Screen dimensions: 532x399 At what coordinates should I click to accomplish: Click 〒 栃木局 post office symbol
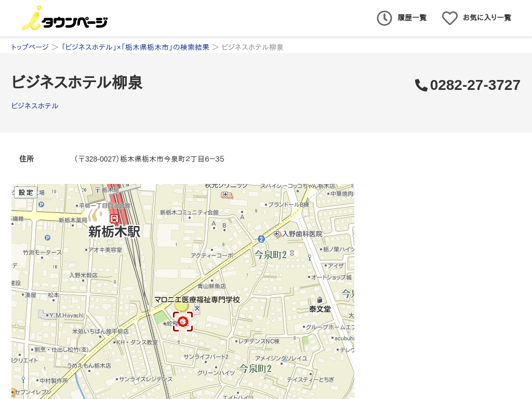(98, 190)
